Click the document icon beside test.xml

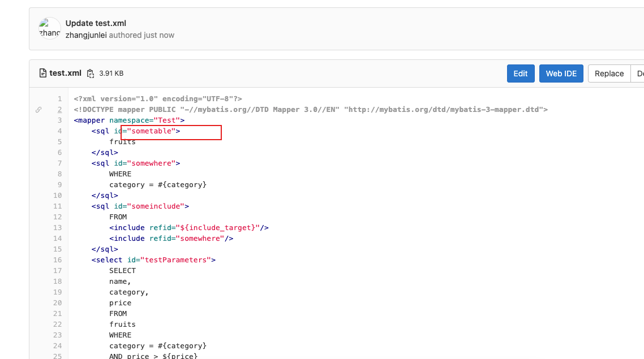[43, 72]
